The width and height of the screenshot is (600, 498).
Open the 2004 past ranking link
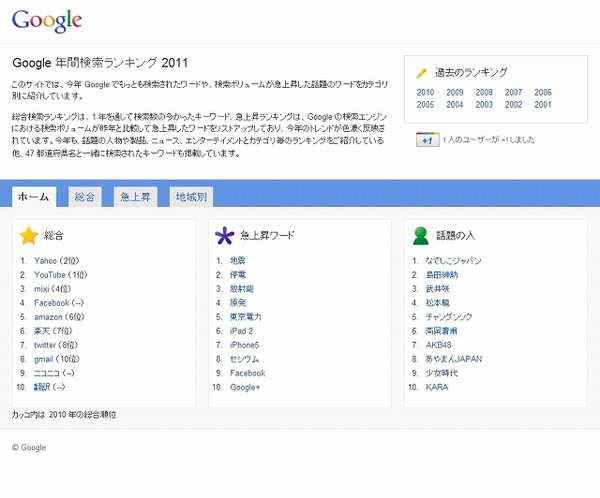[455, 104]
